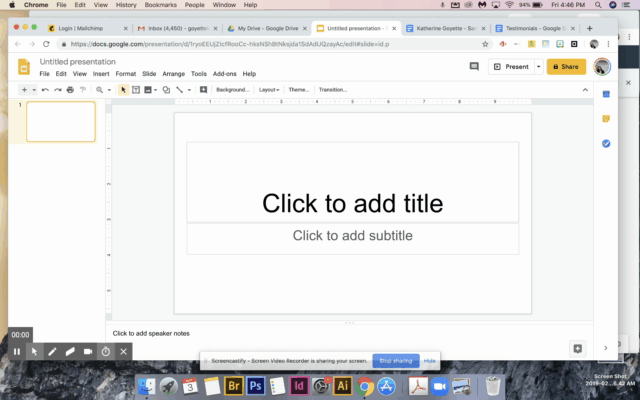
Task: Expand the Present options dropdown arrow
Action: coord(538,67)
